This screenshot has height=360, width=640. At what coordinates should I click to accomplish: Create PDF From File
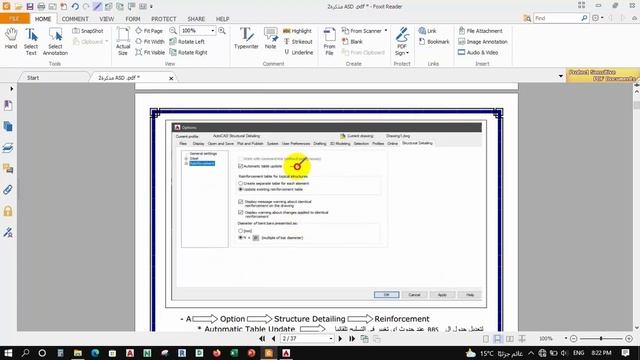(329, 41)
